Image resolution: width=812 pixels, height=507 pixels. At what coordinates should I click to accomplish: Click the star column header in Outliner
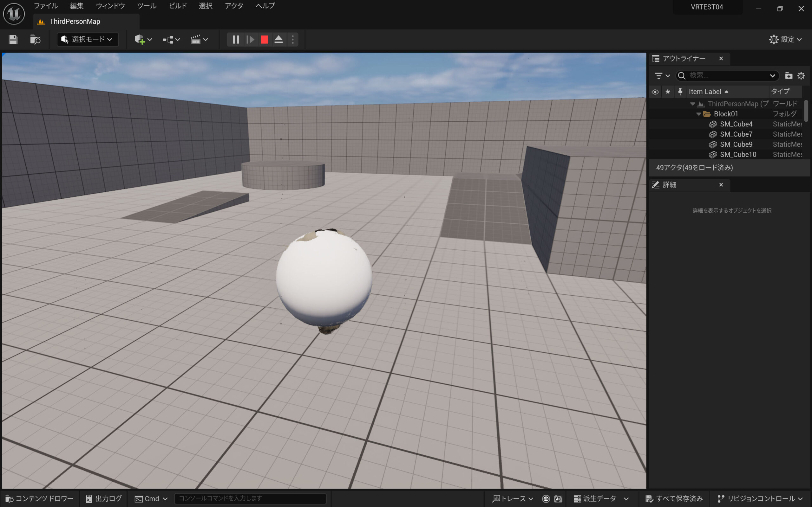coord(668,92)
